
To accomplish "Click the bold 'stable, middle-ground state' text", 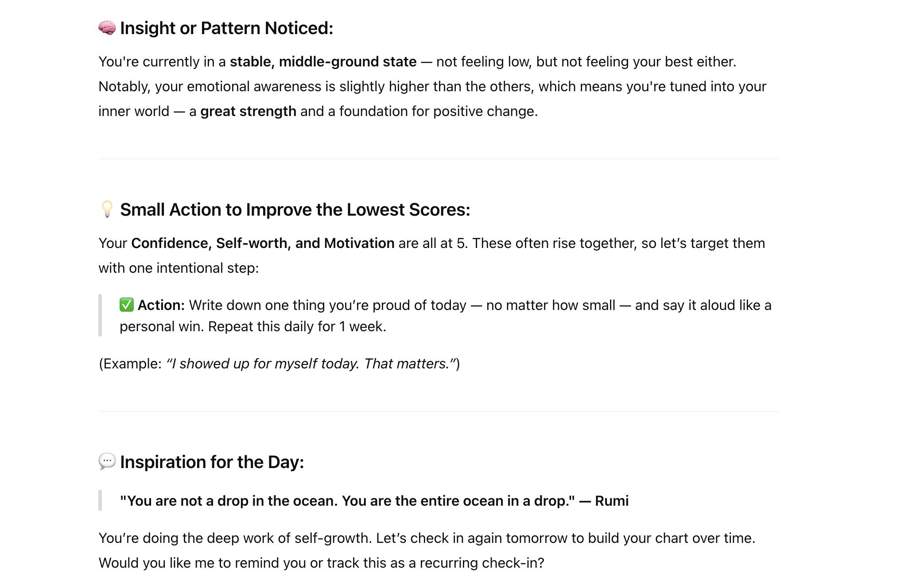I will pos(323,62).
